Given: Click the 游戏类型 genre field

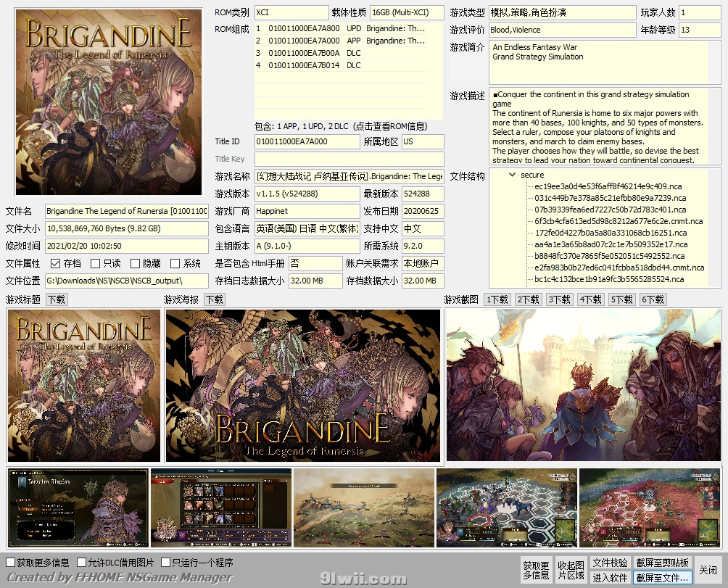Looking at the screenshot, I should click(x=562, y=12).
